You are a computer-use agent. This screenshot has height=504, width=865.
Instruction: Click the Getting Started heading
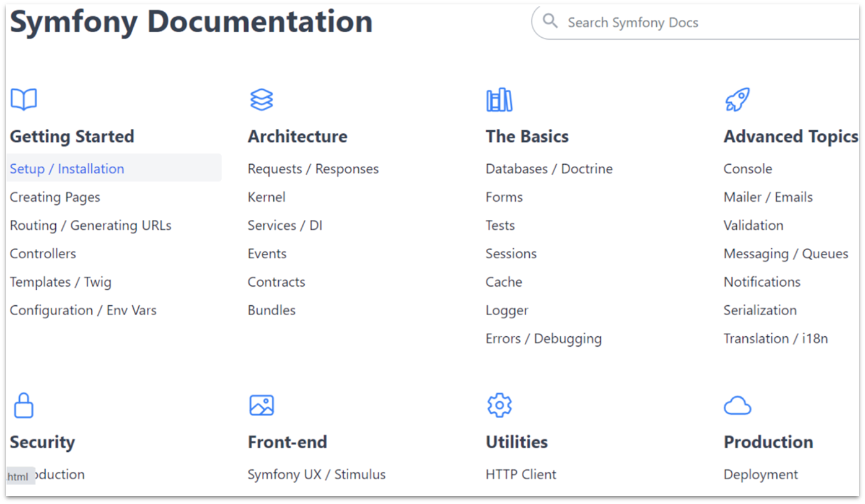click(72, 136)
